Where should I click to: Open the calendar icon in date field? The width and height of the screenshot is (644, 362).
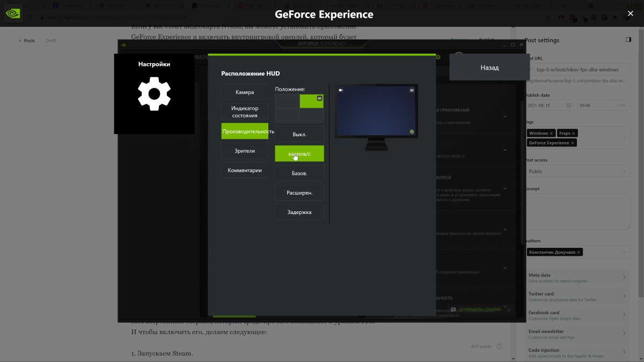(568, 105)
